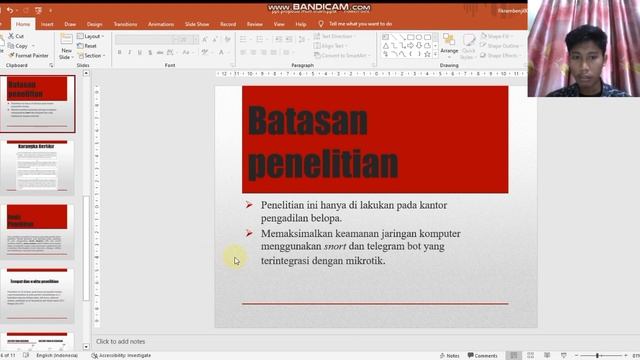The height and width of the screenshot is (360, 640).
Task: Open the Layout dropdown
Action: pos(91,36)
